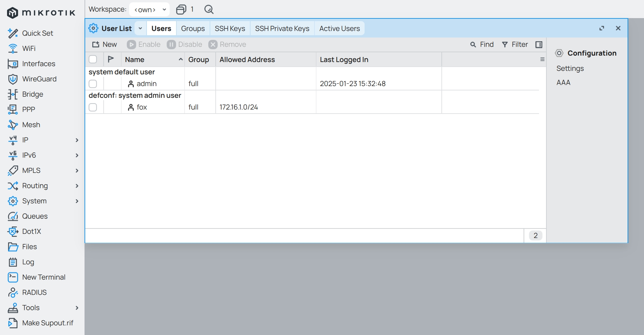
Task: Expand the System submenu
Action: [77, 201]
